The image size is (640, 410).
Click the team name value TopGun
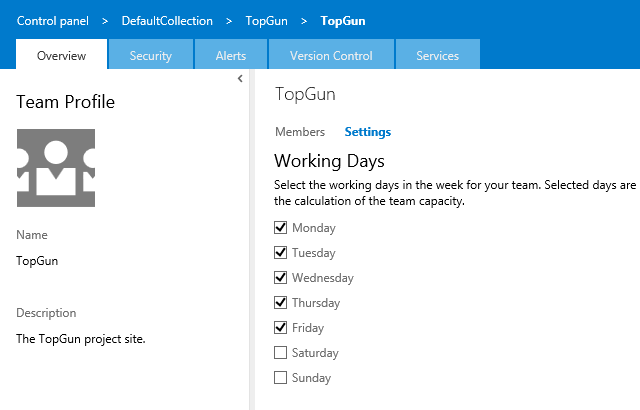pos(37,261)
